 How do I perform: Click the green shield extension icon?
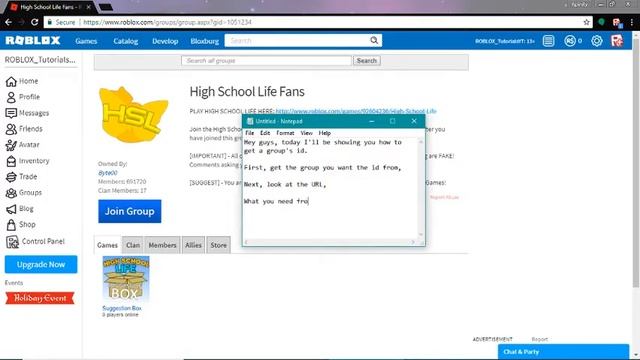pyautogui.click(x=601, y=22)
